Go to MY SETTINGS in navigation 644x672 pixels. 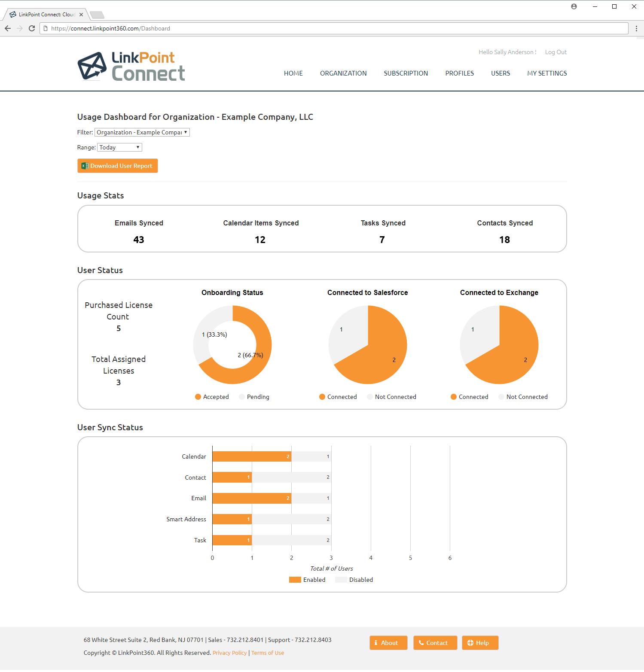coord(547,73)
